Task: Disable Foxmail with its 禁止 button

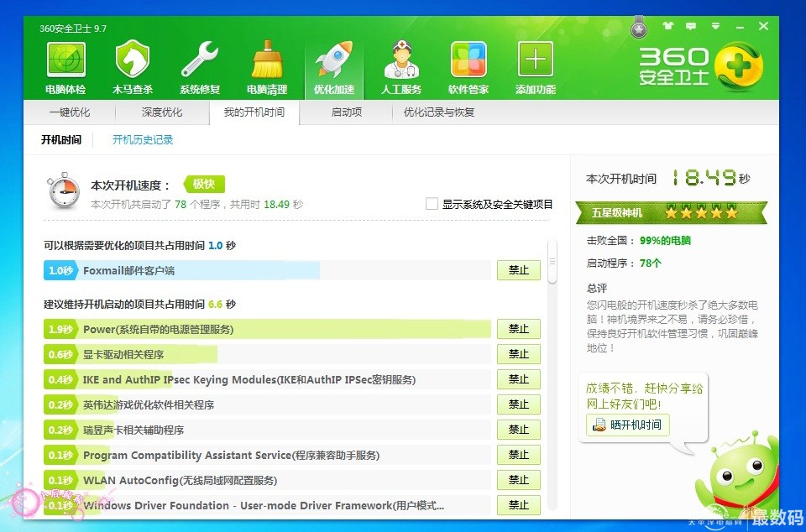Action: [x=518, y=270]
